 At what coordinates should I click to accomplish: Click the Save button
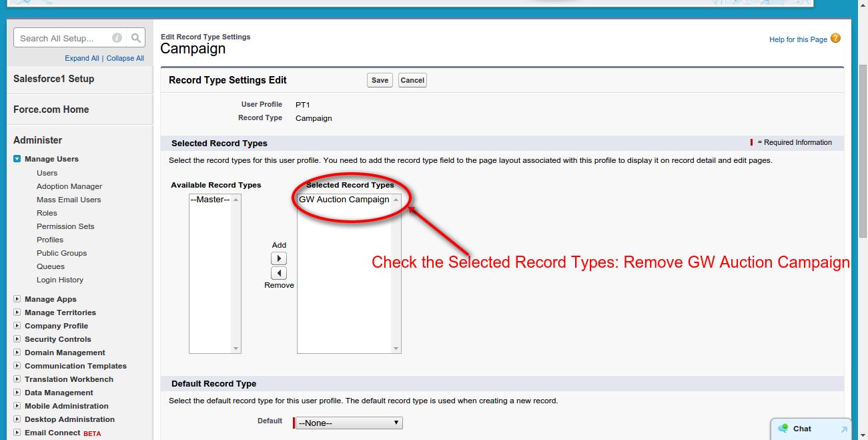click(x=380, y=80)
